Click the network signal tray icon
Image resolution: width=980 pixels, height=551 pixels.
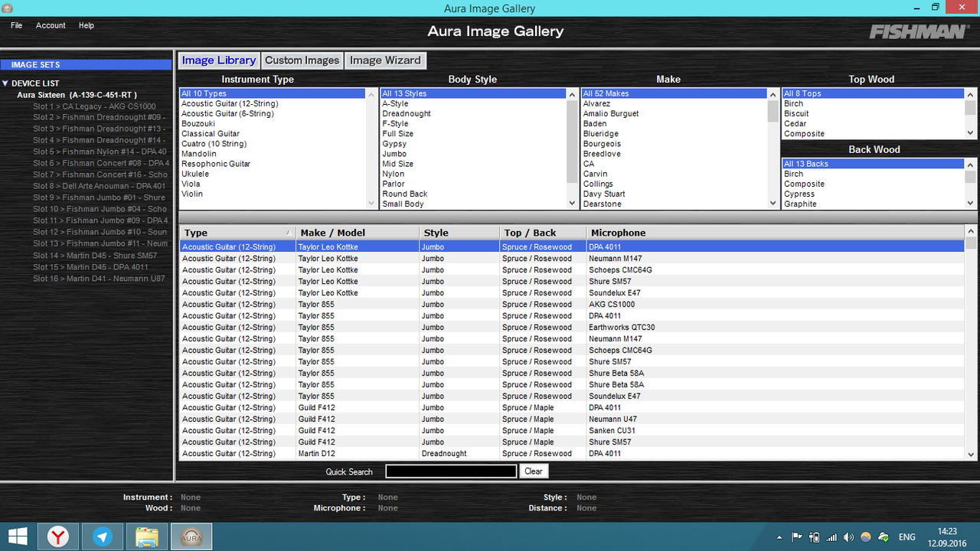(831, 537)
